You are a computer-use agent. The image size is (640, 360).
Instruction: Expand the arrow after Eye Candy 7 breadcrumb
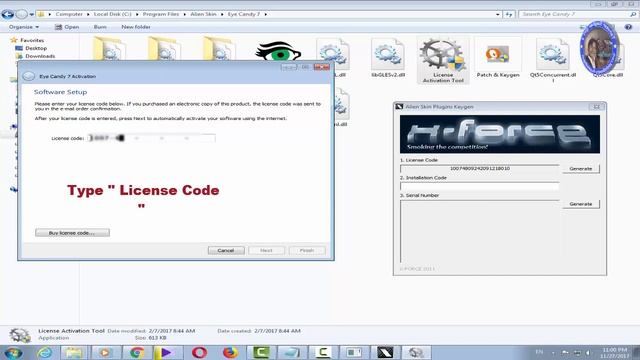point(266,14)
